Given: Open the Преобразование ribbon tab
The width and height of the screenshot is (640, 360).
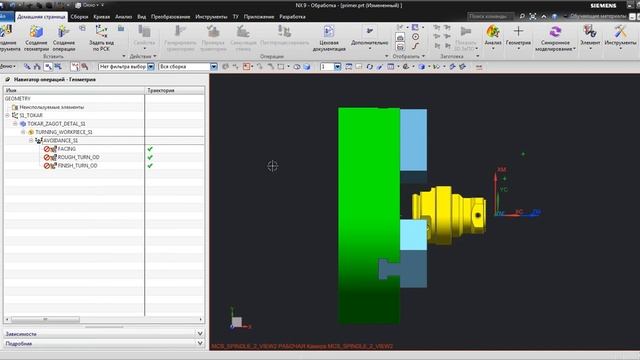Looking at the screenshot, I should pyautogui.click(x=171, y=17).
